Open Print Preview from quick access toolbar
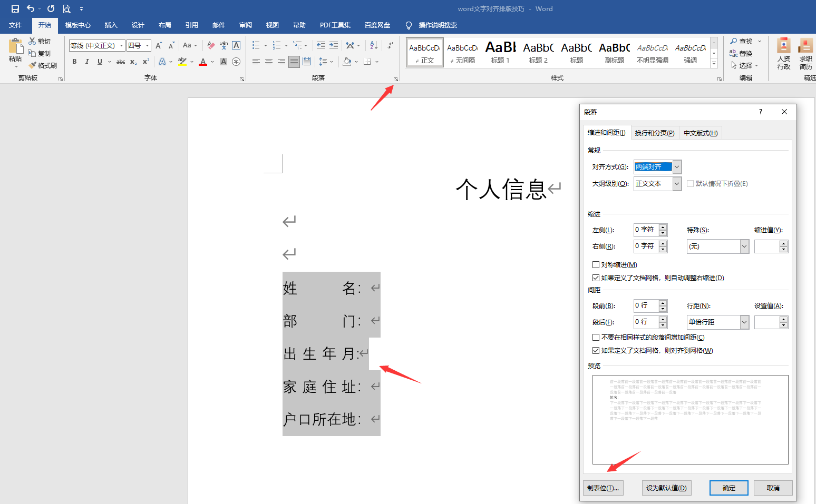Viewport: 816px width, 504px height. click(x=66, y=9)
